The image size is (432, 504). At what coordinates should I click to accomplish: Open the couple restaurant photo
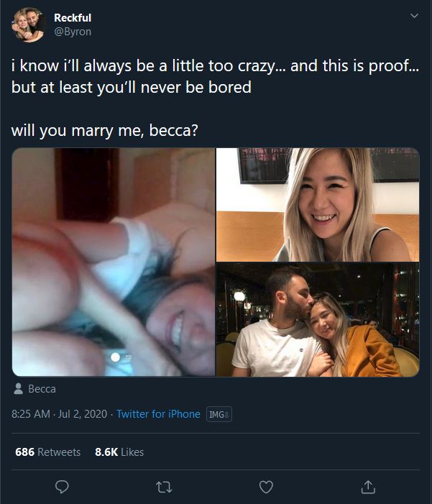[318, 319]
